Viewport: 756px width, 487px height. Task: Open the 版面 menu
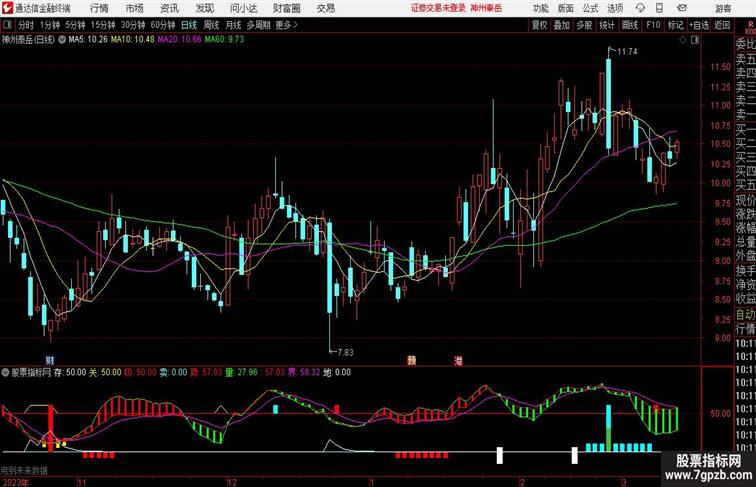pos(566,8)
